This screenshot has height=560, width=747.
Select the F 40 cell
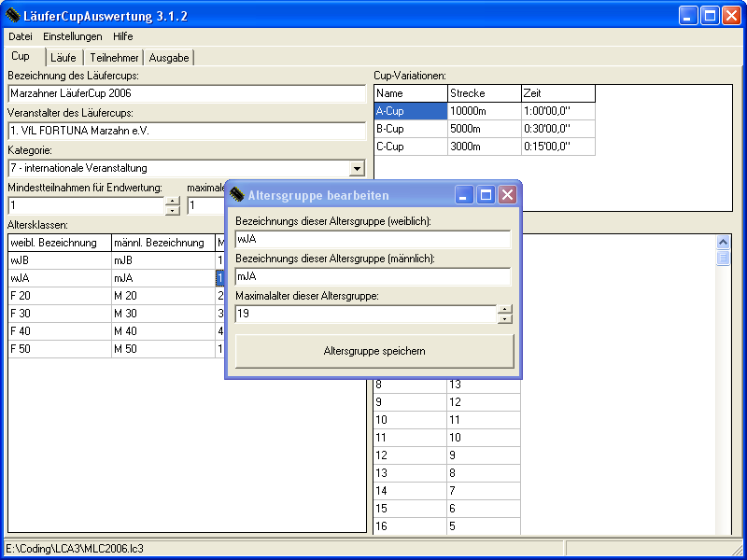(x=60, y=331)
